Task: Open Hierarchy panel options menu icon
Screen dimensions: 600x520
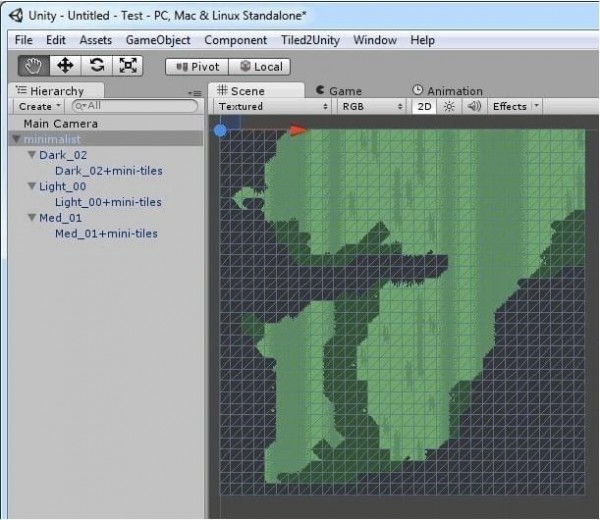Action: 195,92
